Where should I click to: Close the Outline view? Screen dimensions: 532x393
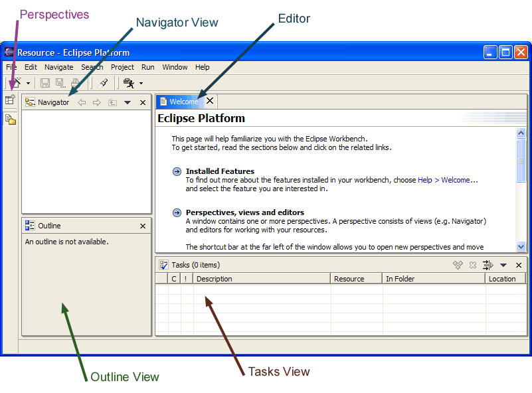[143, 226]
